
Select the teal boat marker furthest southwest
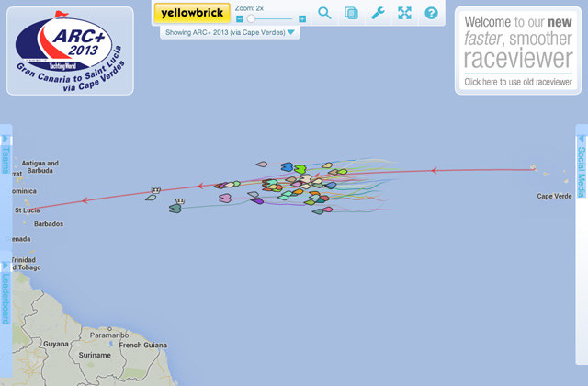pos(175,209)
